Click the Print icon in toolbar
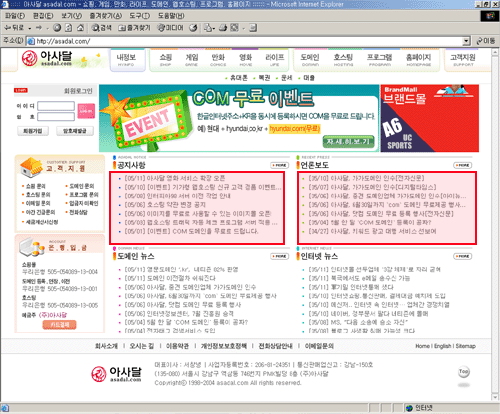 click(223, 28)
